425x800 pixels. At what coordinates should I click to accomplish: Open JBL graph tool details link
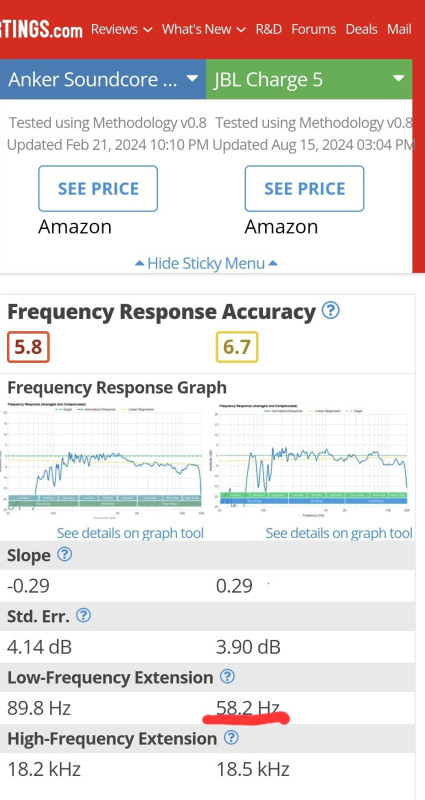click(x=339, y=533)
